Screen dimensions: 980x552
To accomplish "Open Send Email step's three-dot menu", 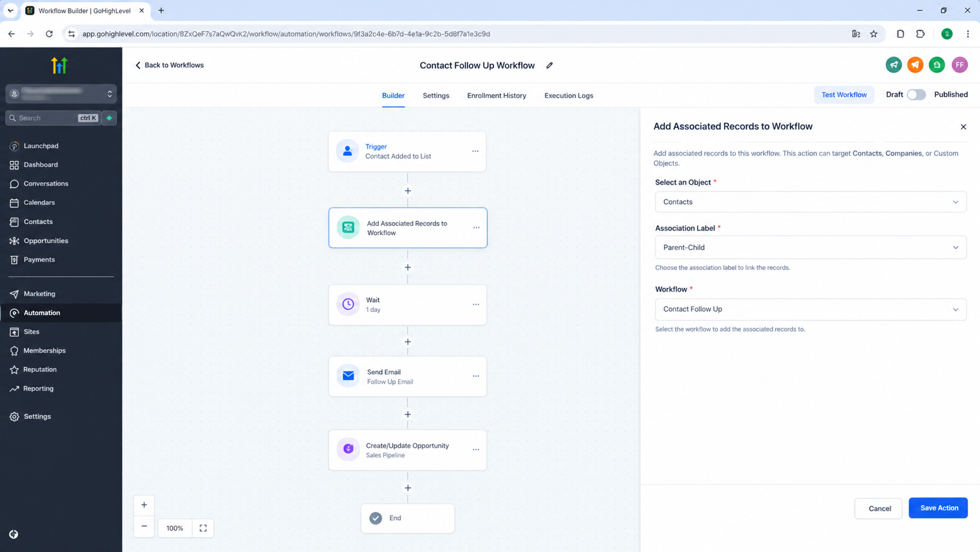I will point(476,376).
